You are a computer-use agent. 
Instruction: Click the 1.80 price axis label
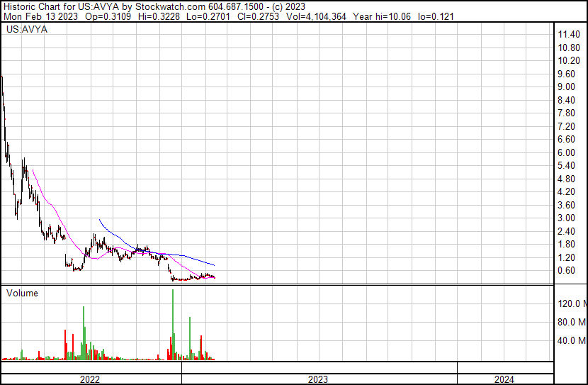566,245
